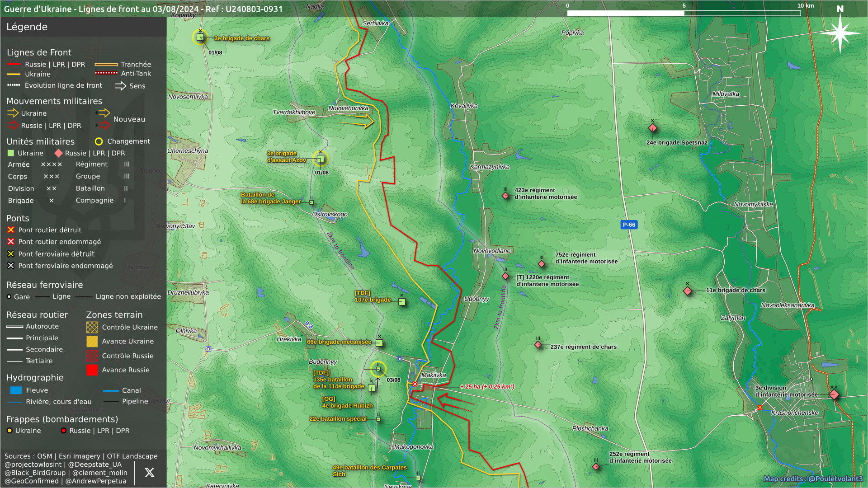Click the P-66 blue road shield
Screen dimensions: 868x488
pyautogui.click(x=629, y=225)
